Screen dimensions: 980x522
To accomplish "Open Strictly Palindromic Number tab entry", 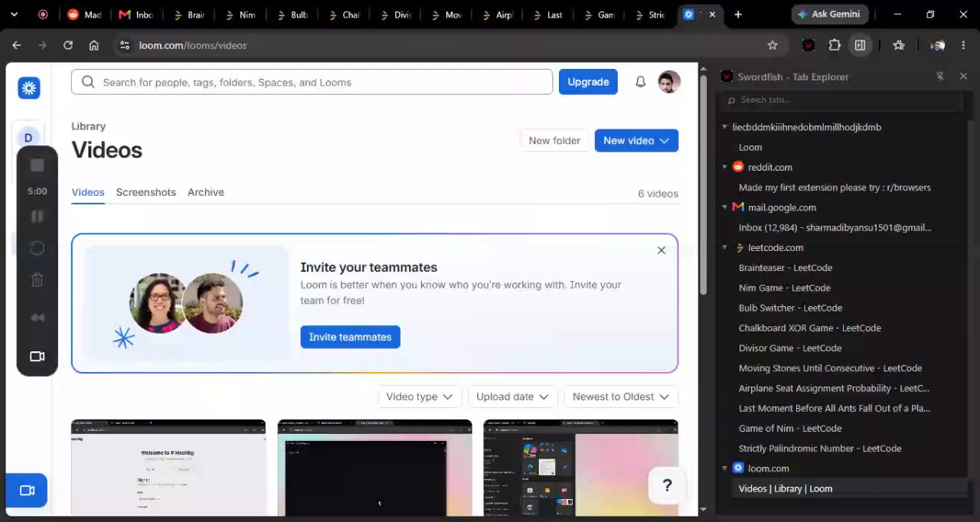I will pos(820,449).
